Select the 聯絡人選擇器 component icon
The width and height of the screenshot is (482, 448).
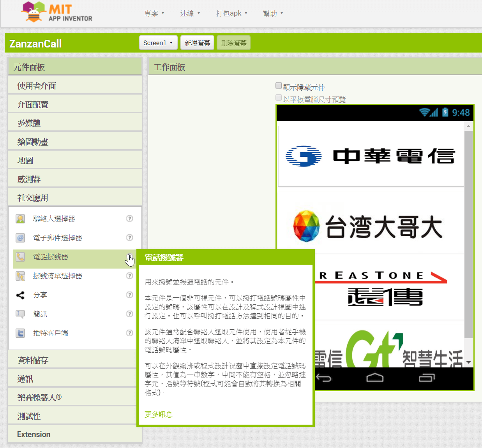pyautogui.click(x=20, y=219)
